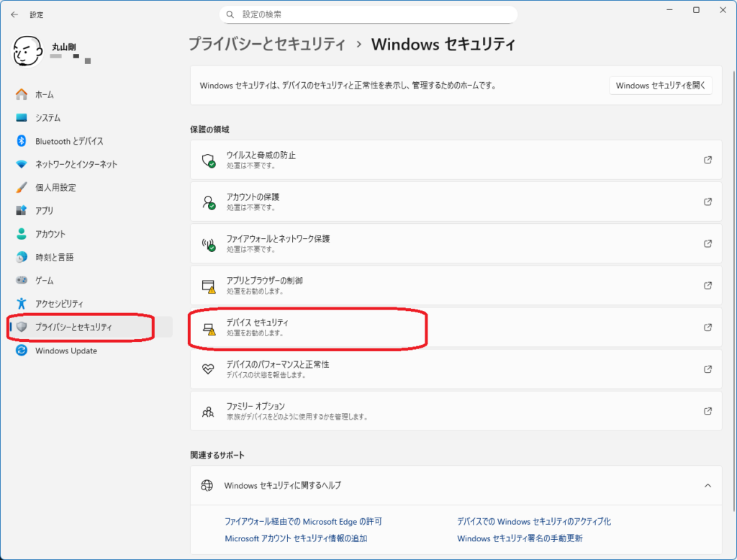
Task: Click the ネットワークとインターネット wifi icon
Action: [x=21, y=164]
